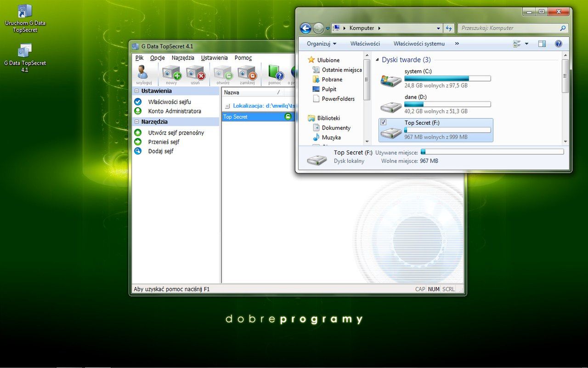Show more explorer toolbar commands with the chevron
The height and width of the screenshot is (368, 588).
(x=457, y=44)
